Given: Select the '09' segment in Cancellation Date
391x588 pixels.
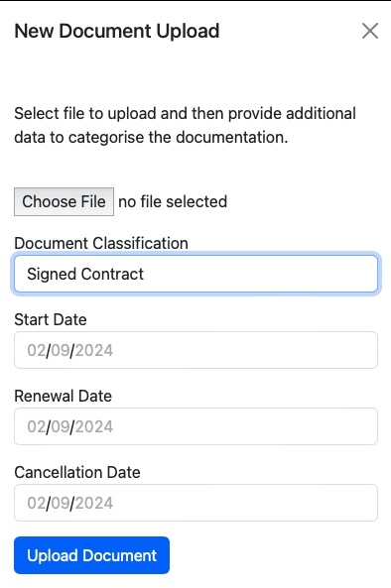Looking at the screenshot, I should [x=60, y=503].
